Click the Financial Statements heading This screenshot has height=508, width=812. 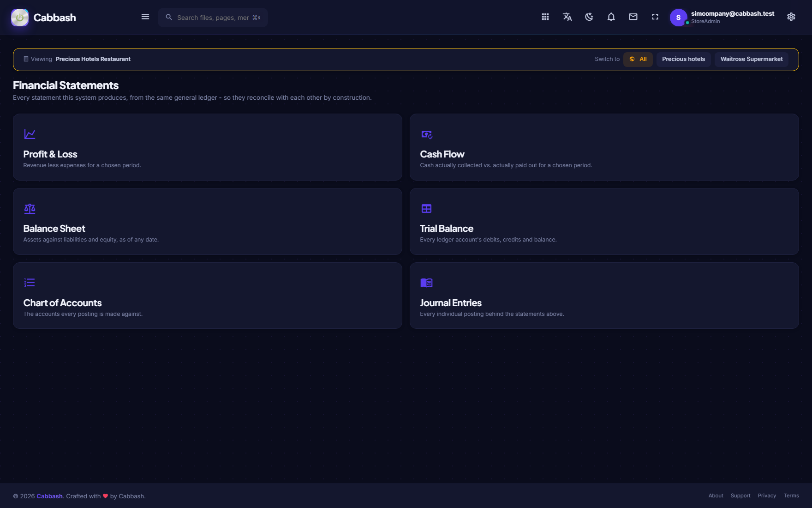(x=66, y=85)
